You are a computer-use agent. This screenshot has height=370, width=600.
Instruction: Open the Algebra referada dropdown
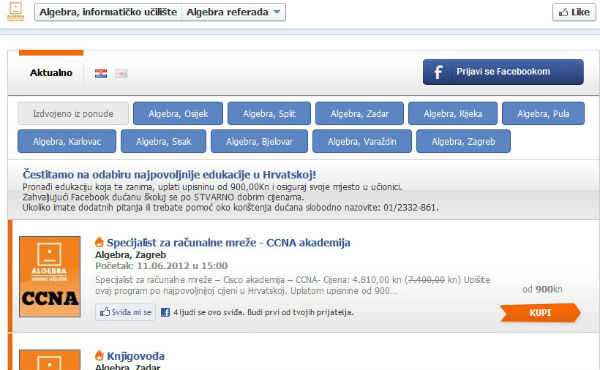233,12
